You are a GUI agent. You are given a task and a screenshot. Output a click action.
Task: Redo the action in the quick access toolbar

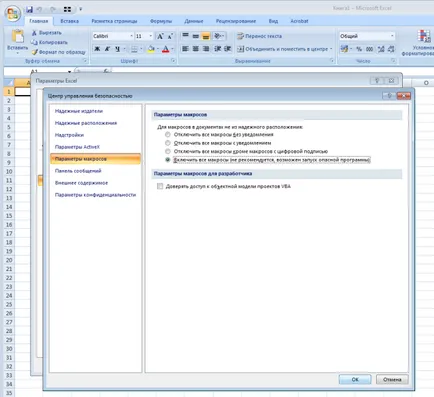click(53, 9)
